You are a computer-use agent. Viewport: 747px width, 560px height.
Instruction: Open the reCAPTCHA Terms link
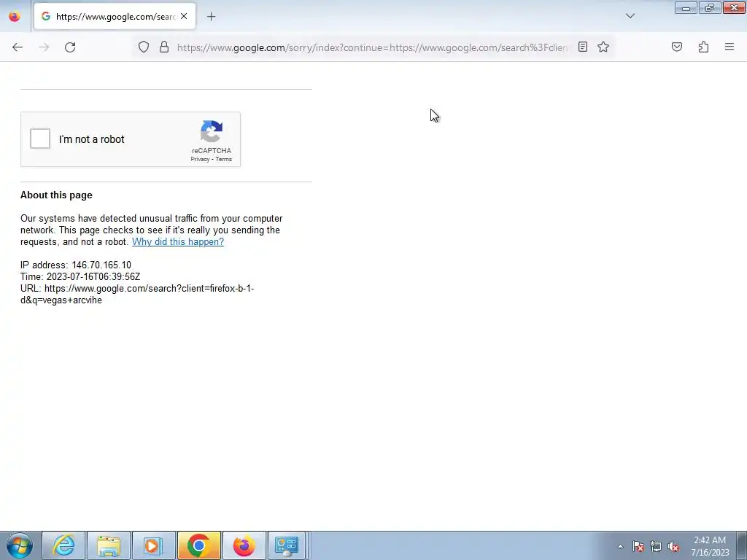223,159
